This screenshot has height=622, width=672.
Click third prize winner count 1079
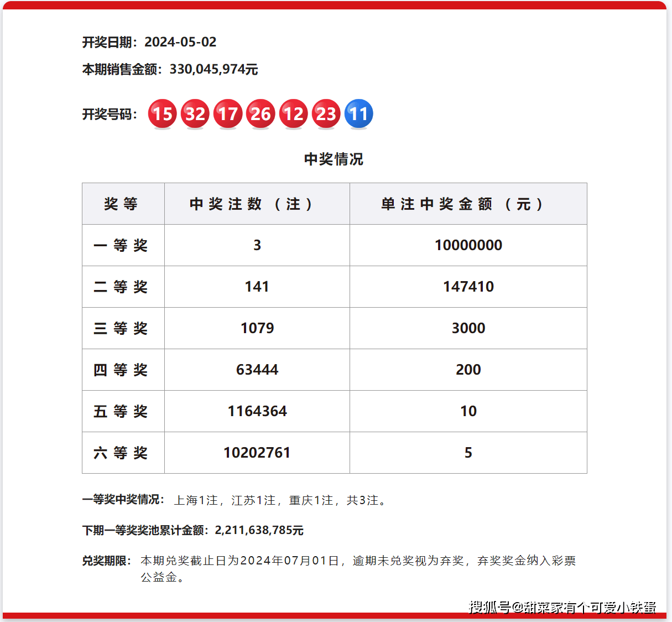[257, 328]
